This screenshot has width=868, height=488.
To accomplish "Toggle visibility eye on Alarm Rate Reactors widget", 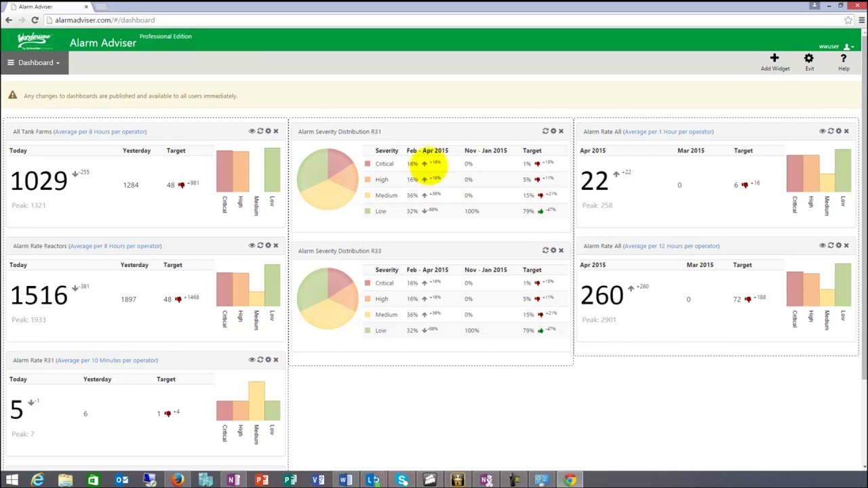I will tap(252, 245).
